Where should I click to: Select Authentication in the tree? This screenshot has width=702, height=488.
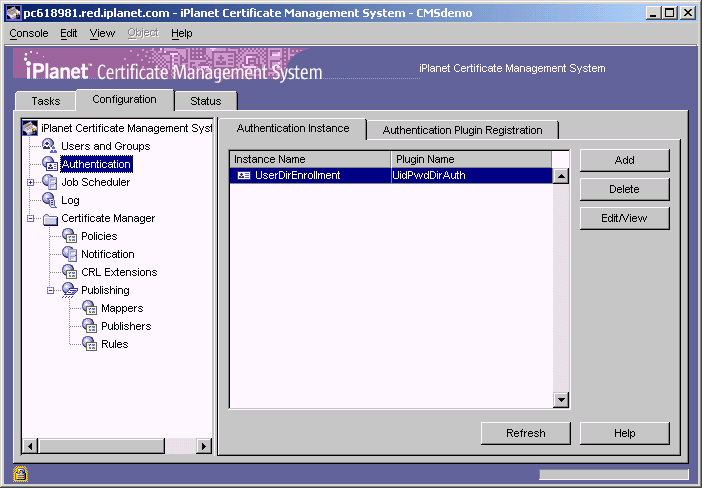tap(96, 164)
